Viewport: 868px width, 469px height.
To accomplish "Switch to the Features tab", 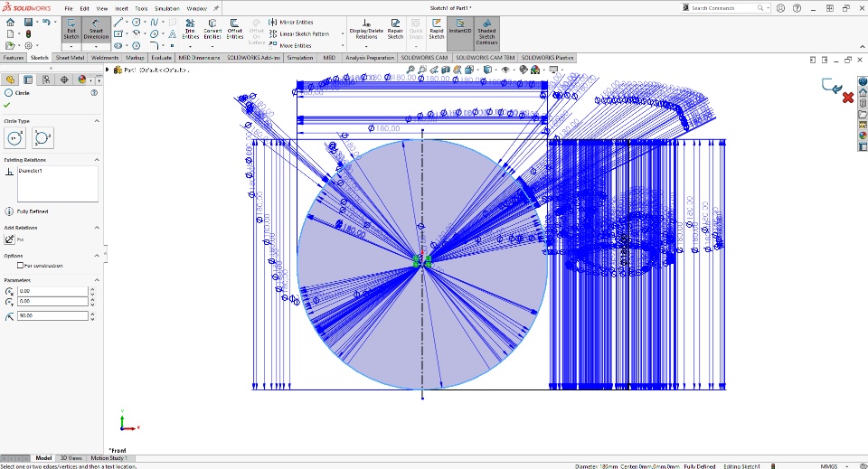I will pyautogui.click(x=14, y=58).
